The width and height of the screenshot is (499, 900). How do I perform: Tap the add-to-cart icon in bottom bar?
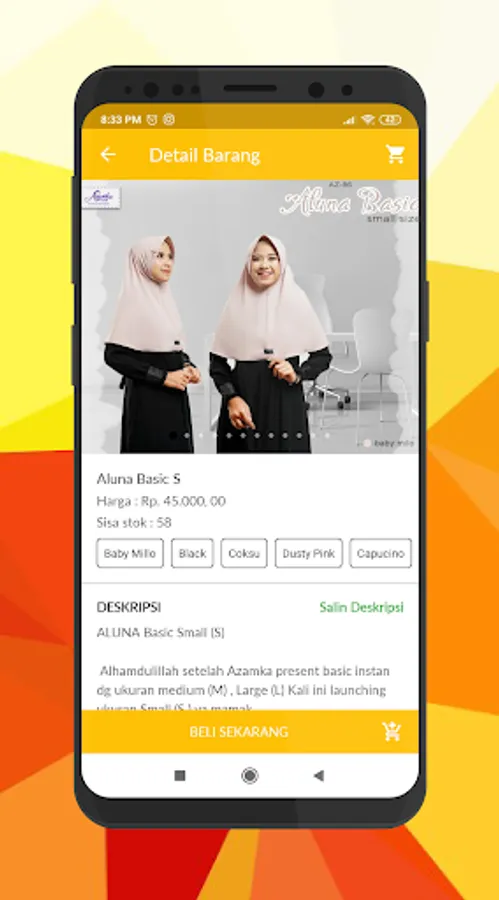click(x=392, y=732)
